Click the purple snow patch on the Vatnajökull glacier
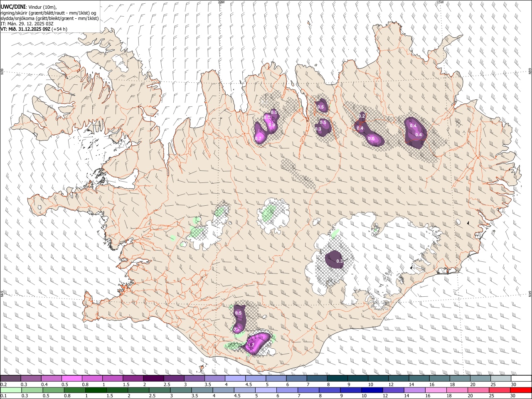The image size is (532, 399). [335, 259]
